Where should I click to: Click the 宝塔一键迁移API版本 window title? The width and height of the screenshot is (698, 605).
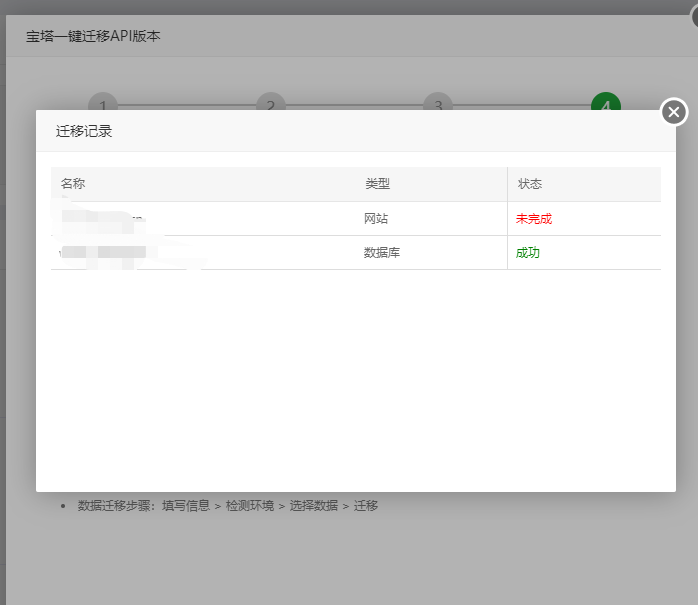93,36
